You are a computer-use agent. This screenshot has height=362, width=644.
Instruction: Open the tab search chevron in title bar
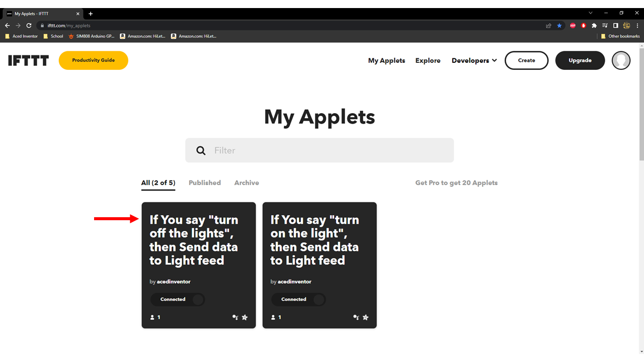click(590, 13)
